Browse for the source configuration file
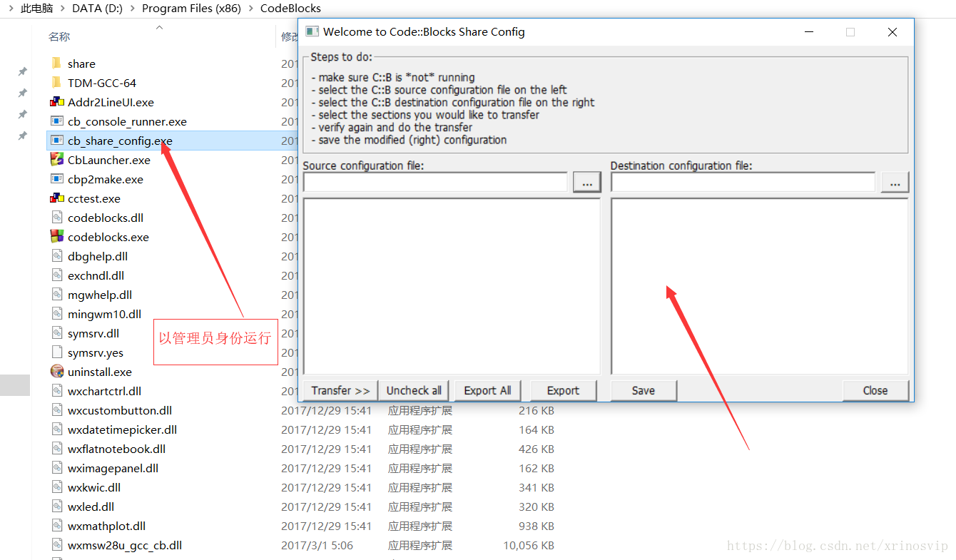Viewport: 956px width, 560px height. (x=587, y=183)
